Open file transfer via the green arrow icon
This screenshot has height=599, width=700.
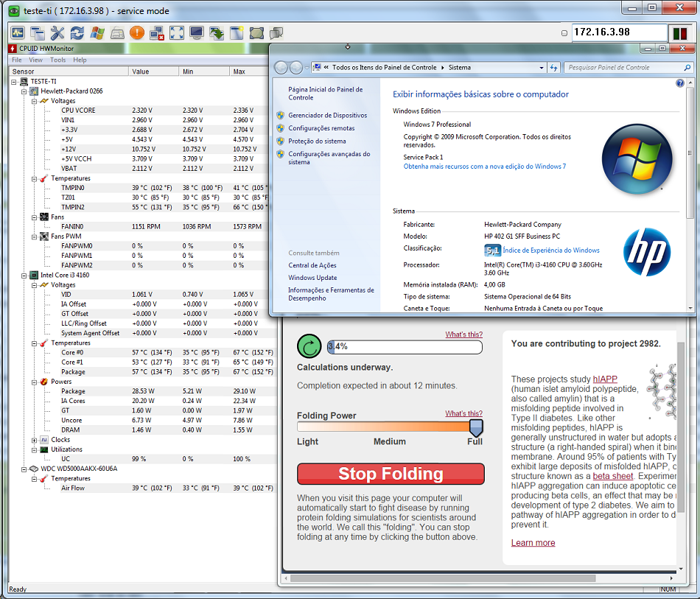point(217,32)
